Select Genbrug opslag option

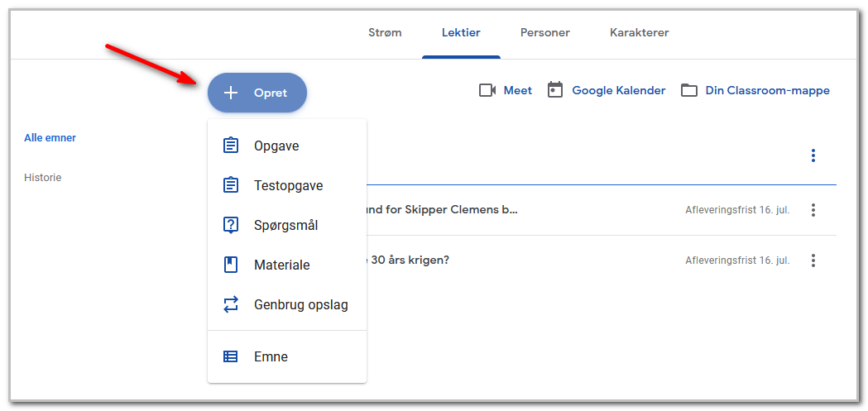click(x=287, y=305)
